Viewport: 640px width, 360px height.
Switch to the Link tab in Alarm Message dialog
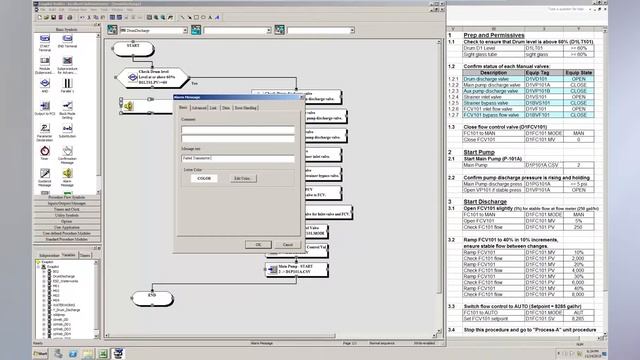(x=213, y=108)
